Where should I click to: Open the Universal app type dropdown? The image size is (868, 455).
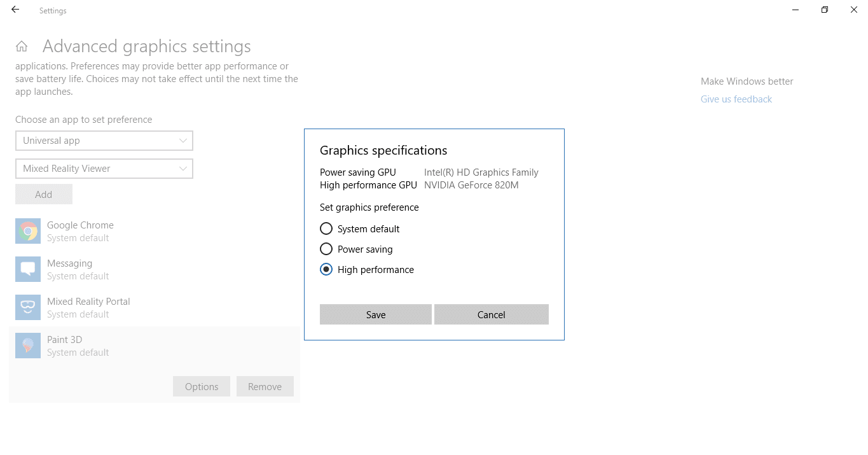coord(104,141)
